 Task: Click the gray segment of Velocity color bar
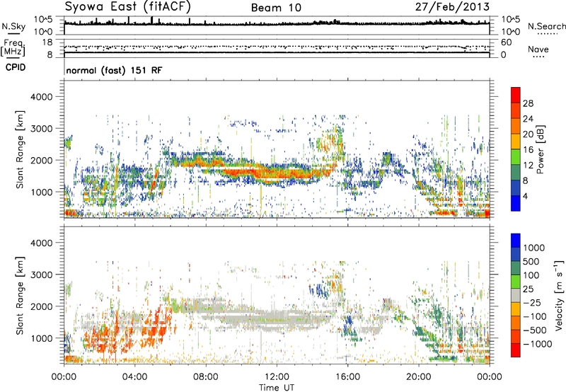click(x=516, y=295)
